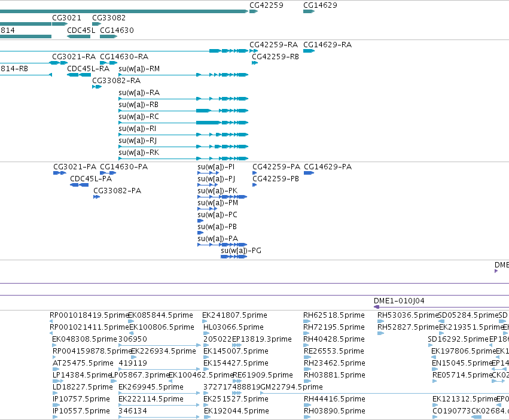
Task: Select the CG14629 gene label
Action: (x=320, y=5)
